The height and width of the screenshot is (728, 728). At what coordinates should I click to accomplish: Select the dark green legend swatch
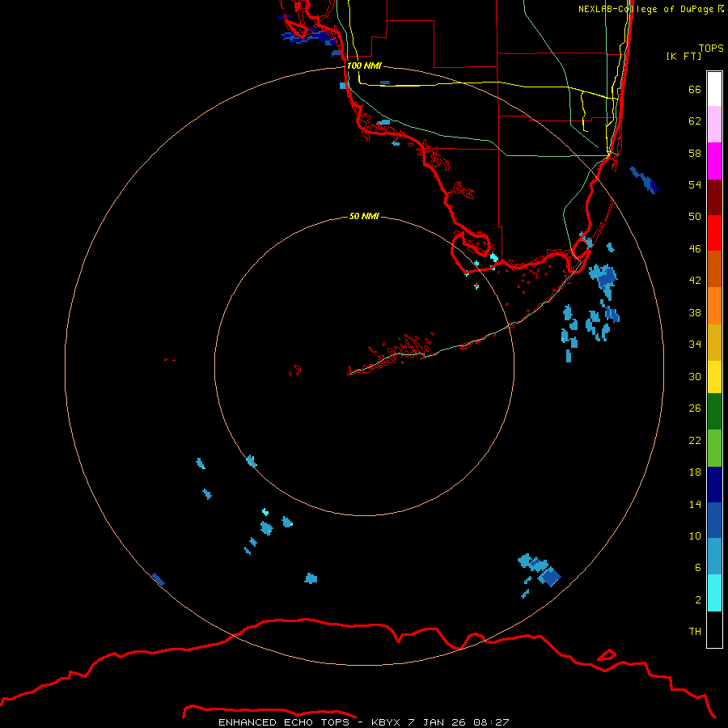point(714,412)
